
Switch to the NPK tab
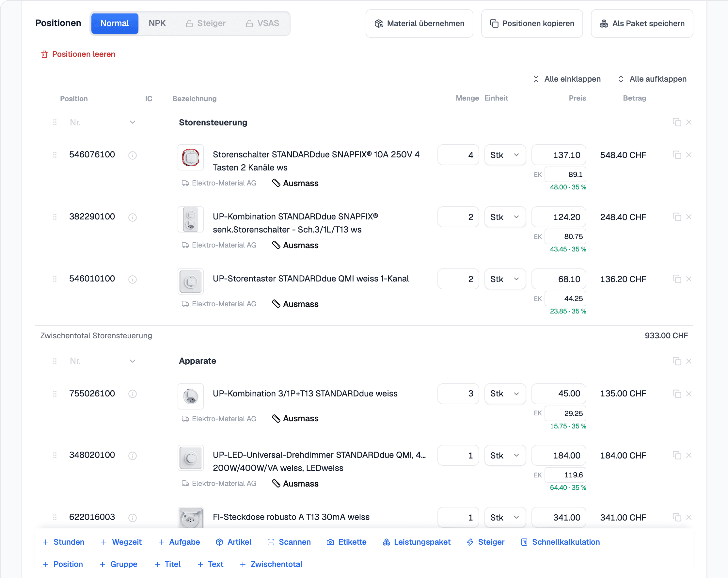pos(157,23)
